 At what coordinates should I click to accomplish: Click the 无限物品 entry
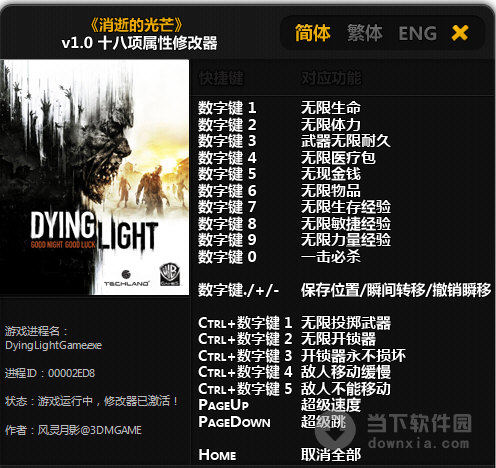point(331,191)
